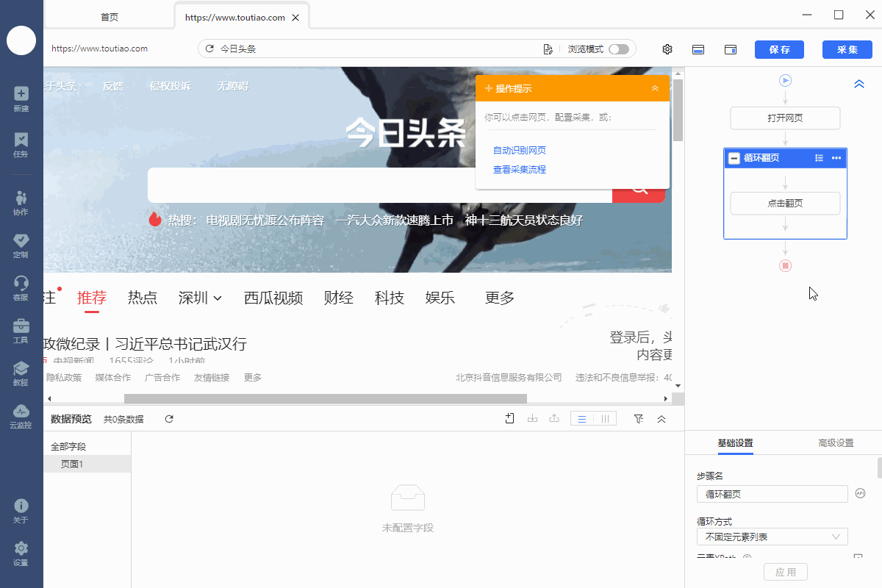Screen dimensions: 882x588
Task: Click the workflow end stop node
Action: pyautogui.click(x=785, y=265)
